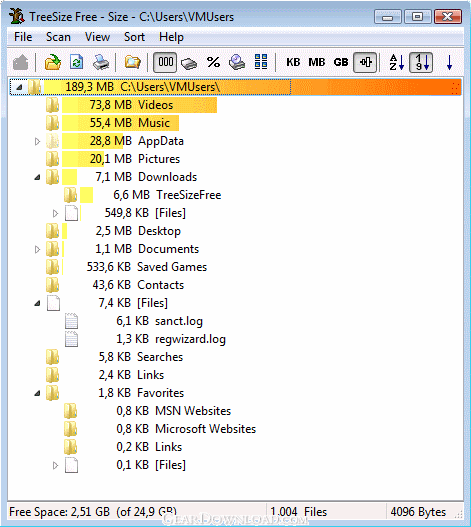Image resolution: width=471 pixels, height=527 pixels.
Task: Expand the Documents folder node
Action: (37, 249)
